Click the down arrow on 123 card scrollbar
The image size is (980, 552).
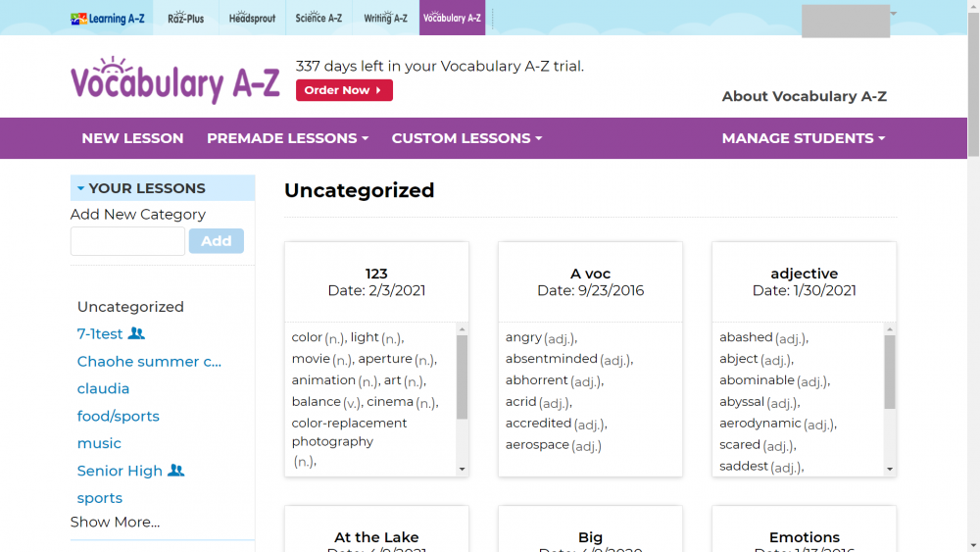click(463, 470)
